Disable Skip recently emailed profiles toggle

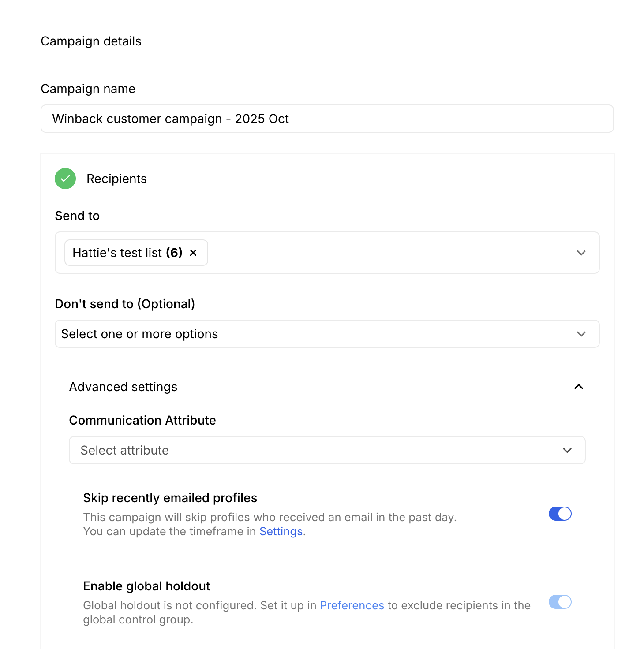click(x=560, y=514)
